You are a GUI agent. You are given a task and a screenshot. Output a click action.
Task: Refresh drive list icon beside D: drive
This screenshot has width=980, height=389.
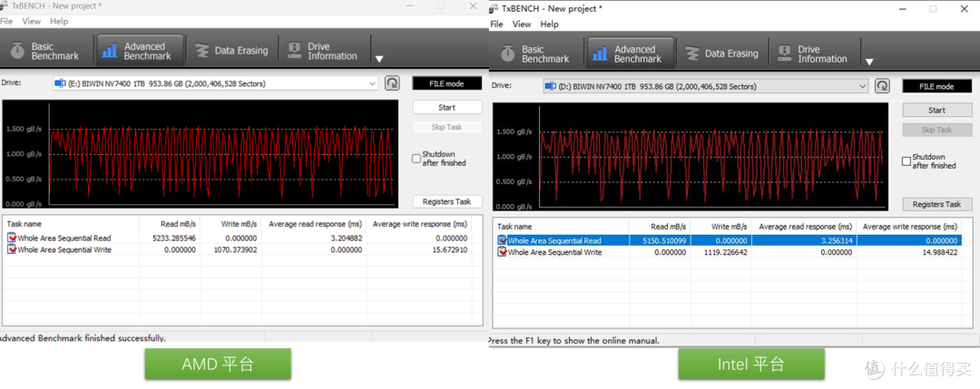click(882, 85)
